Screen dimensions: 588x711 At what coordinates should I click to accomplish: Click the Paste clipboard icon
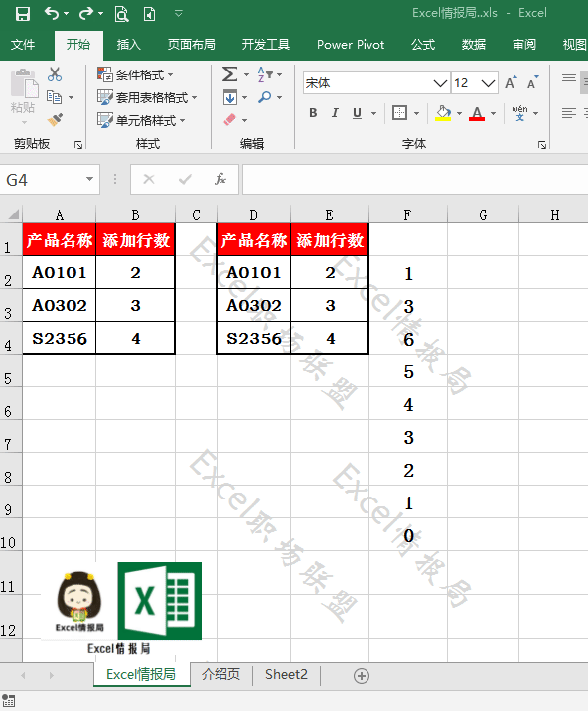24,83
